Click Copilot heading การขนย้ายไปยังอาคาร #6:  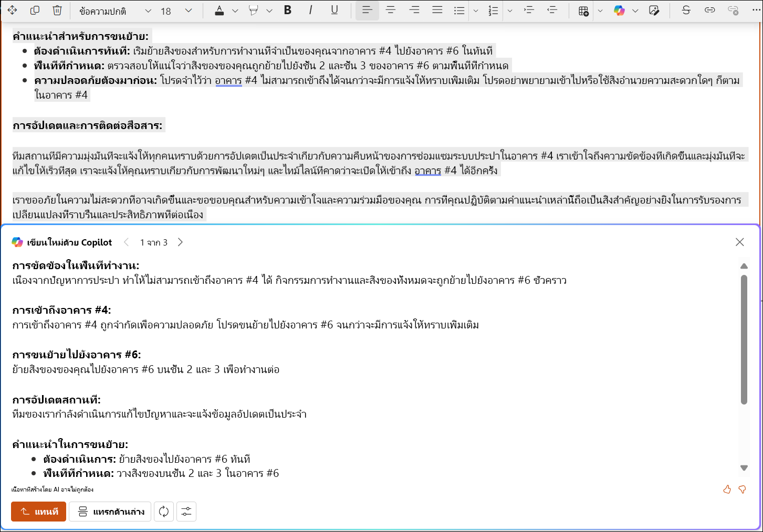pos(77,355)
